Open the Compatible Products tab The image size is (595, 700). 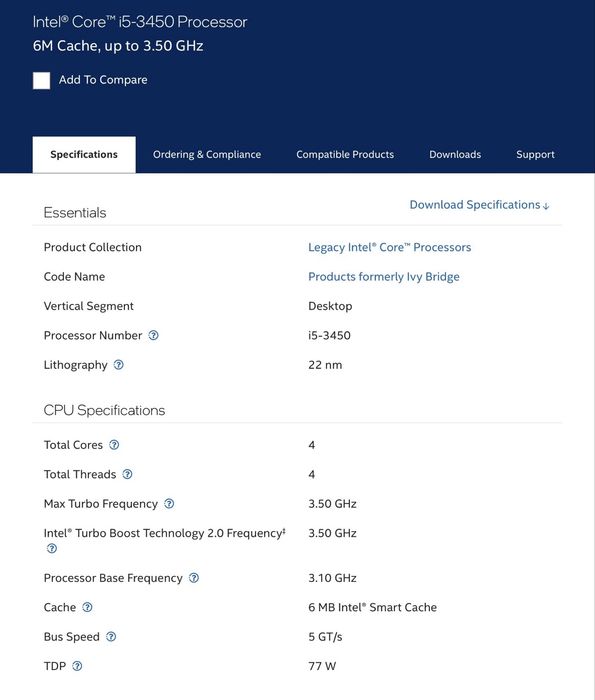[345, 154]
